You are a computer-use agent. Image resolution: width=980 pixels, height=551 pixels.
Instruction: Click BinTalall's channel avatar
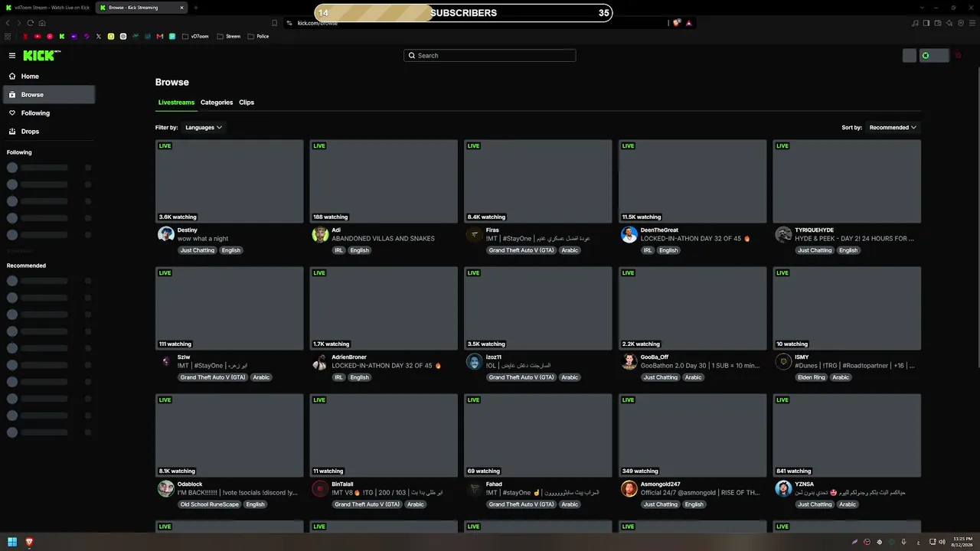click(x=320, y=488)
